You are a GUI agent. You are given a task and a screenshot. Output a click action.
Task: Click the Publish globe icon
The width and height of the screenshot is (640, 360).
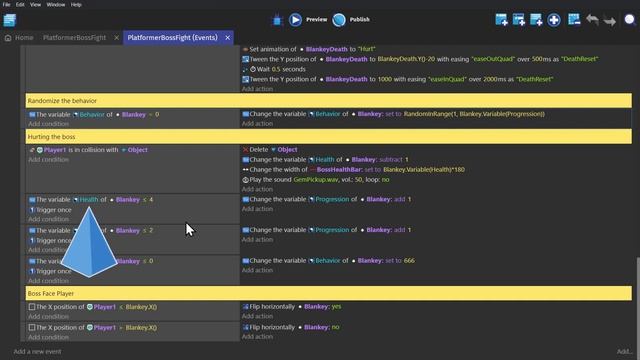pyautogui.click(x=339, y=20)
